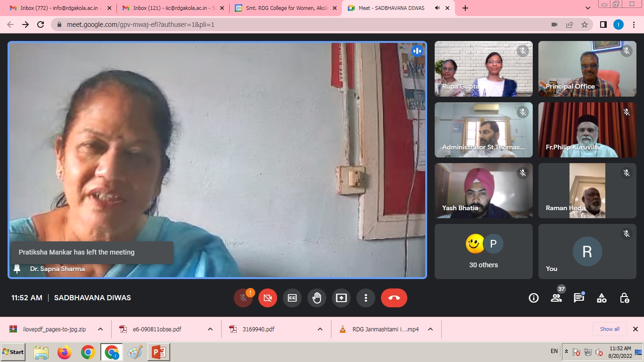Toggle the microphone mute button
Image resolution: width=644 pixels, height=362 pixels.
[243, 298]
